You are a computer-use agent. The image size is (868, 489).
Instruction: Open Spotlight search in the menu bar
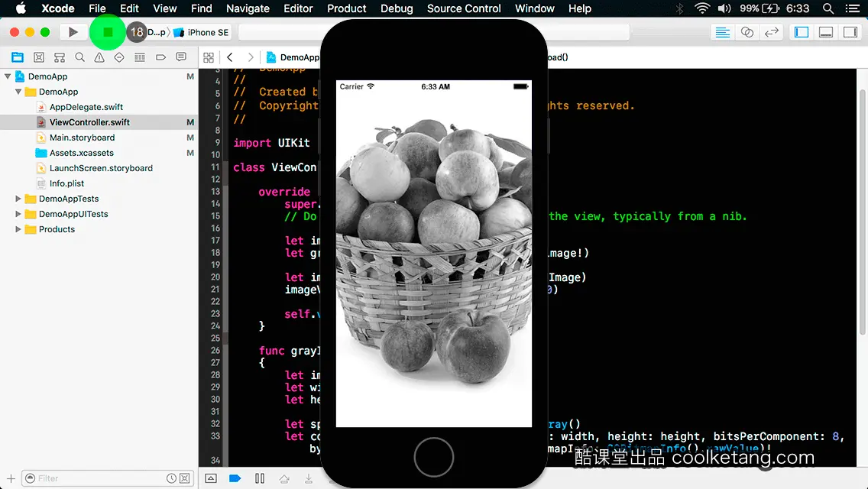click(828, 8)
